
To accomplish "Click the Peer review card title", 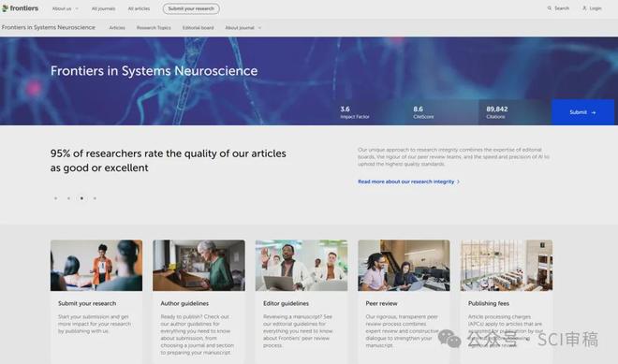I will 381,303.
